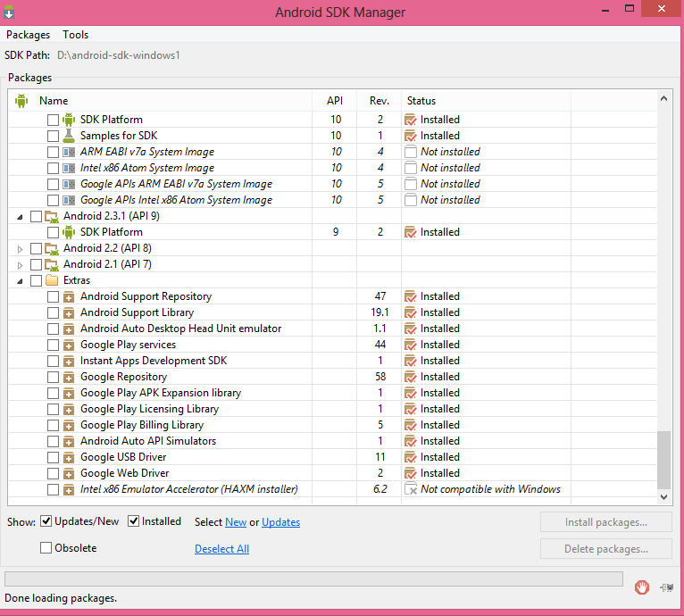Open the Tools menu
This screenshot has width=684, height=616.
[x=76, y=35]
